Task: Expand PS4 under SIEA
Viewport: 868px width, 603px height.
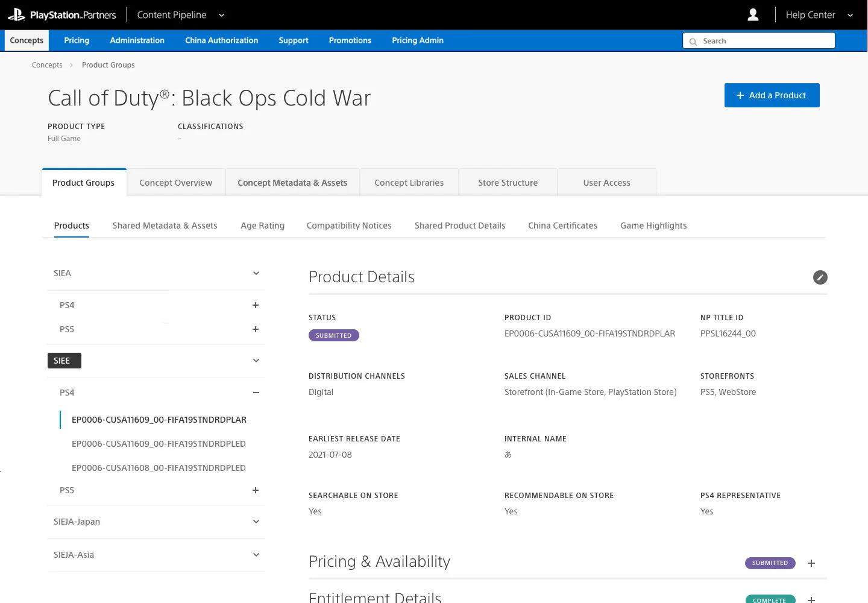Action: 256,305
